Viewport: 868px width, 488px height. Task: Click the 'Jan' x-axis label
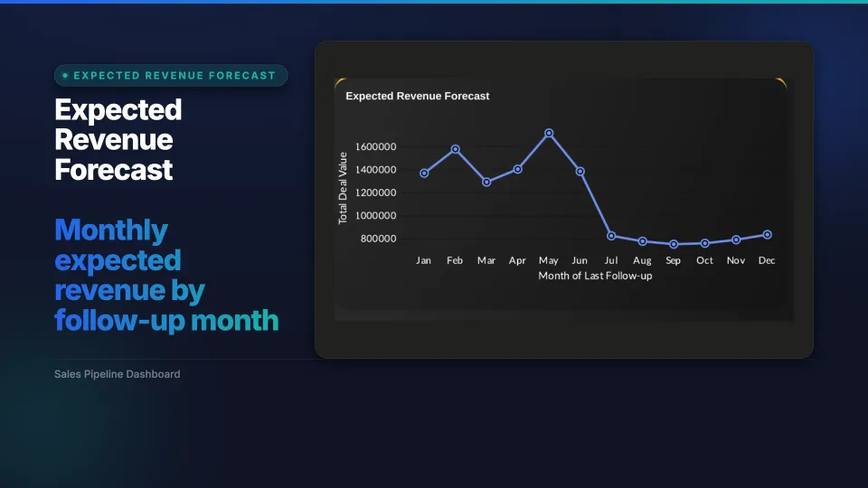423,260
